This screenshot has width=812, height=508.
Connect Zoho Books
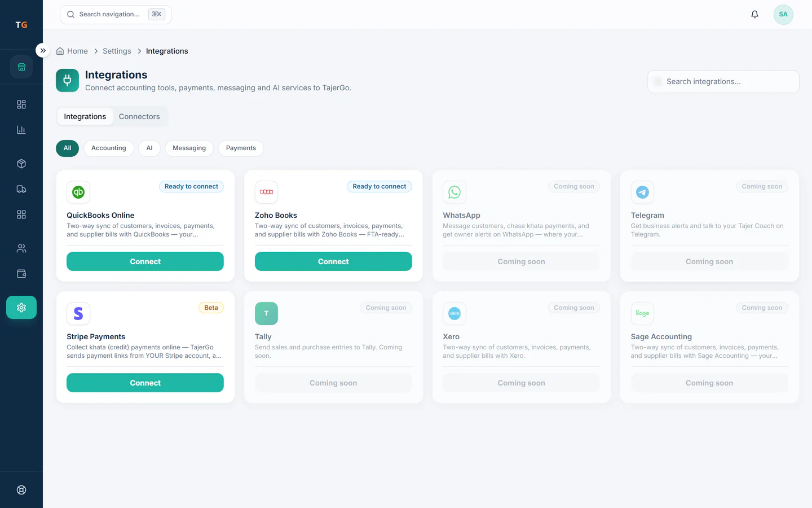coord(333,261)
